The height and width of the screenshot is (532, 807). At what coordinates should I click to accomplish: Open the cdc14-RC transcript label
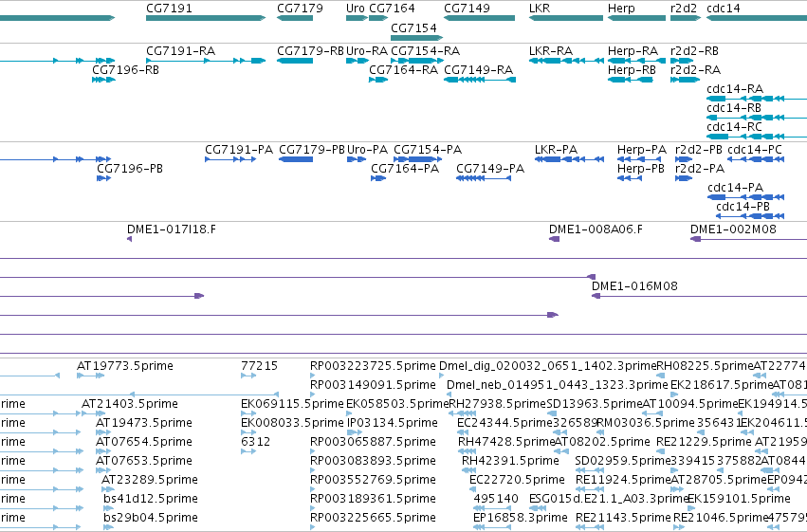point(734,127)
